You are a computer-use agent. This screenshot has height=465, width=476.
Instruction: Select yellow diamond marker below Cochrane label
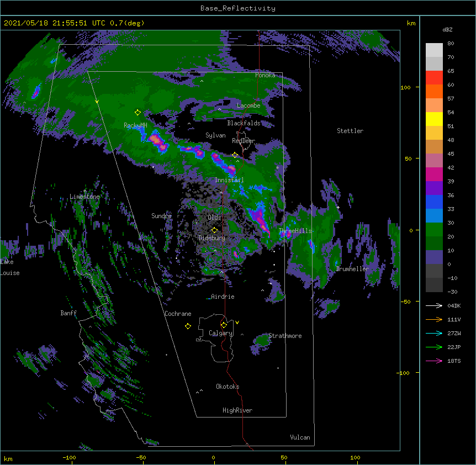[x=188, y=326]
